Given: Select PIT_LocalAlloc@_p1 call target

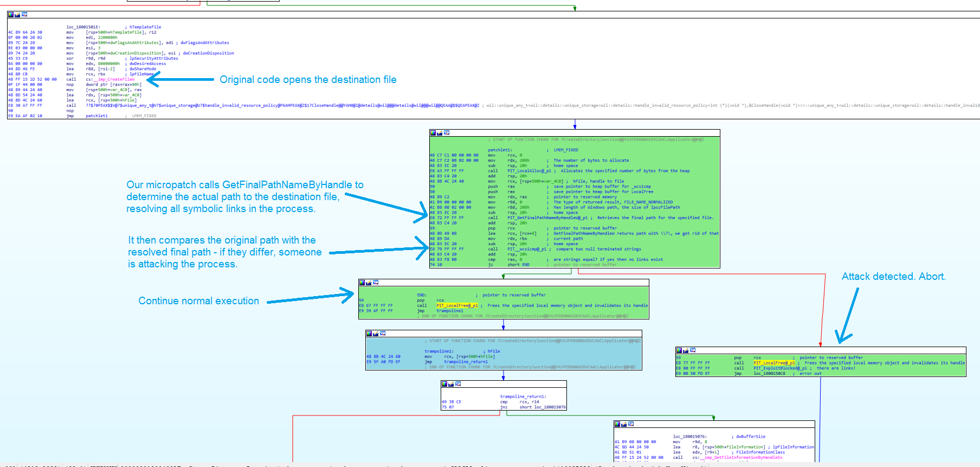Looking at the screenshot, I should point(529,171).
